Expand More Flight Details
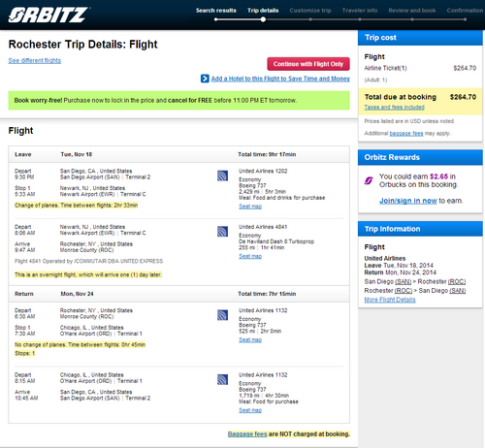 click(x=390, y=300)
